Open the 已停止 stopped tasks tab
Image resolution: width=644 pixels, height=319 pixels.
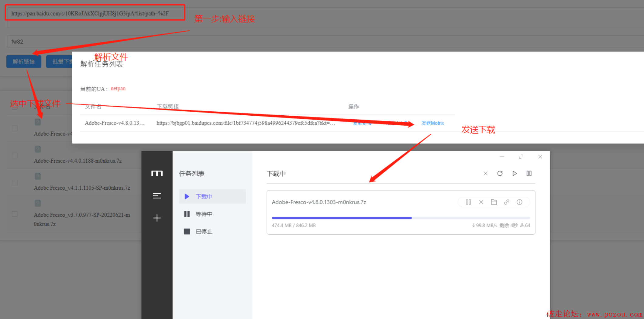point(204,232)
